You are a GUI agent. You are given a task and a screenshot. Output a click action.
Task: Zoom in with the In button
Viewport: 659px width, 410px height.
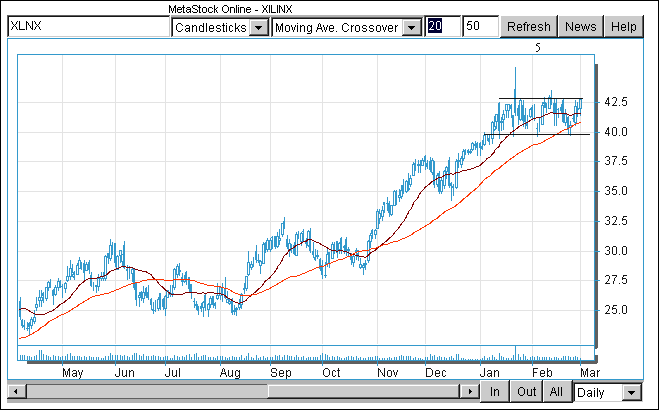click(x=495, y=392)
